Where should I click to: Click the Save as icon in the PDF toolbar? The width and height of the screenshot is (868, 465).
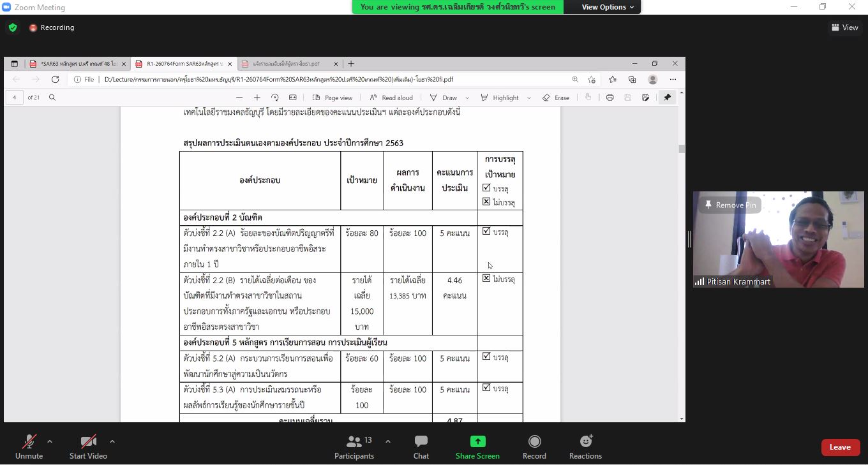pyautogui.click(x=645, y=98)
